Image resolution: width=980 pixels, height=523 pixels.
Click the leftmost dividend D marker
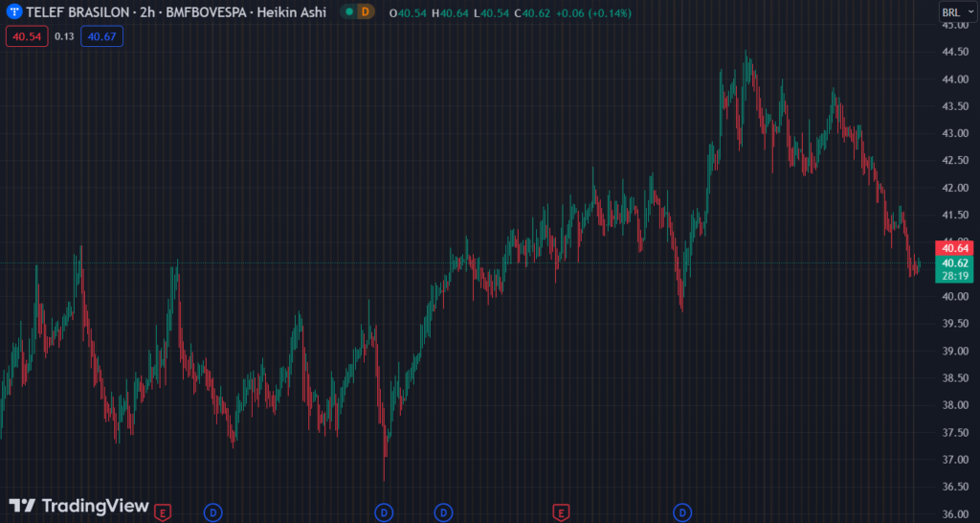point(213,513)
